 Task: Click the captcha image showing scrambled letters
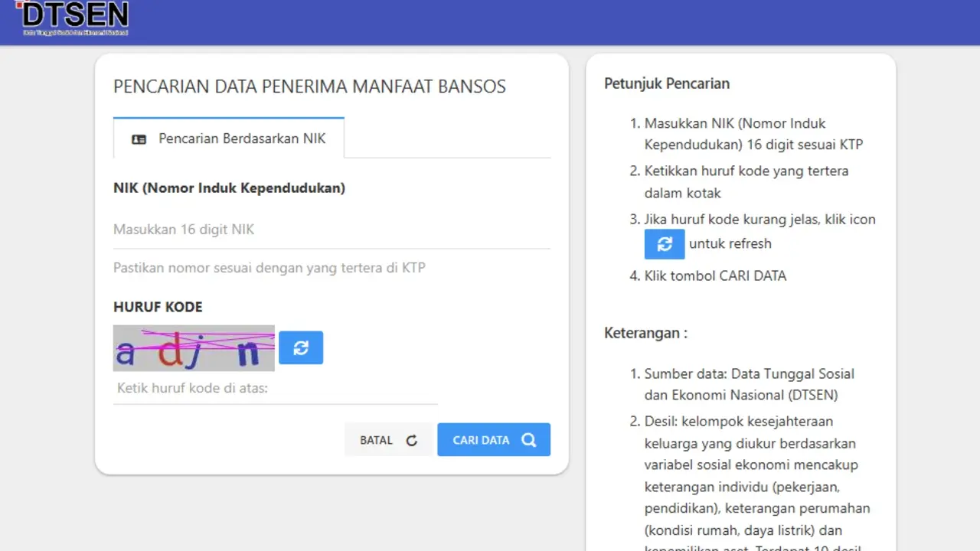pos(194,347)
